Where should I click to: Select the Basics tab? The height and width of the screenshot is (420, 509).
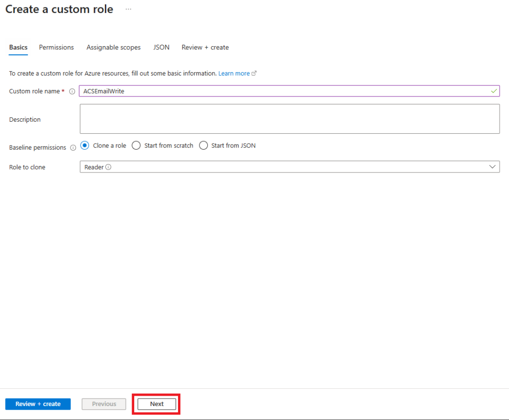18,47
